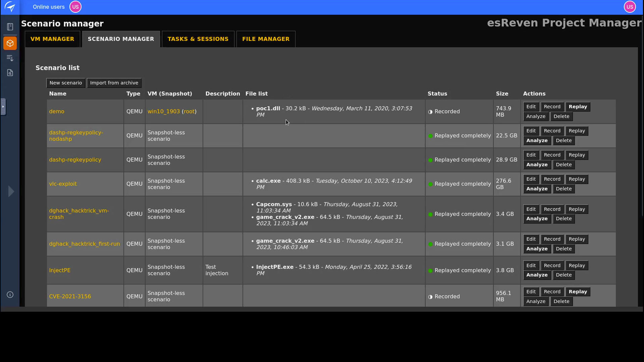Click the esReven paper plane logo

point(10,7)
